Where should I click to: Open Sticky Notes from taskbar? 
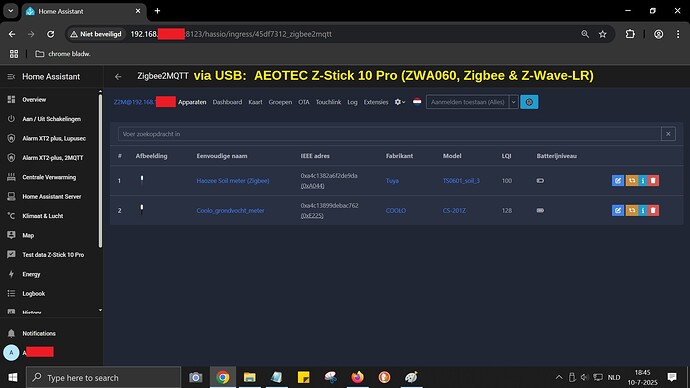coord(304,377)
